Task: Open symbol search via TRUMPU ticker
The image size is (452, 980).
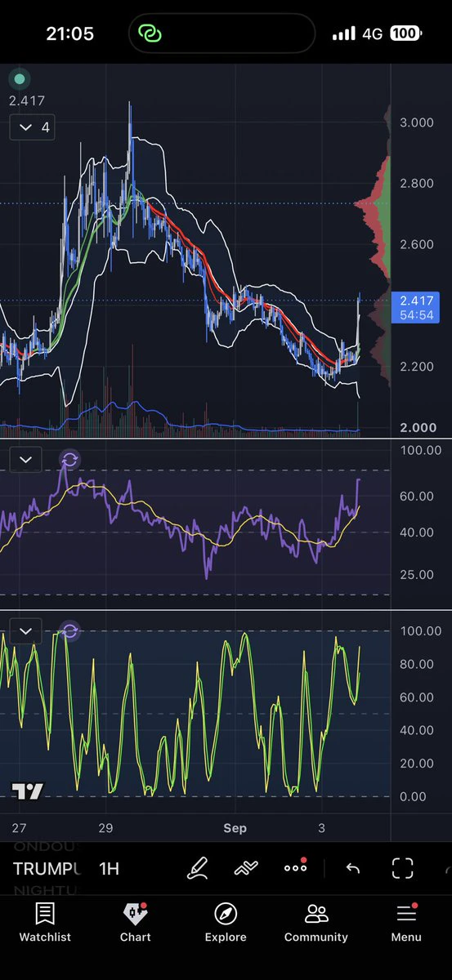Action: (x=47, y=868)
